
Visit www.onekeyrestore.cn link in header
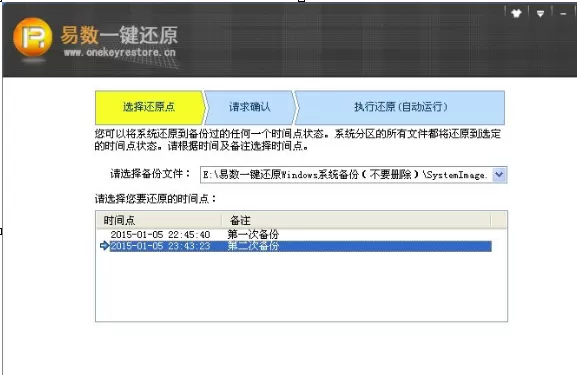[x=120, y=53]
